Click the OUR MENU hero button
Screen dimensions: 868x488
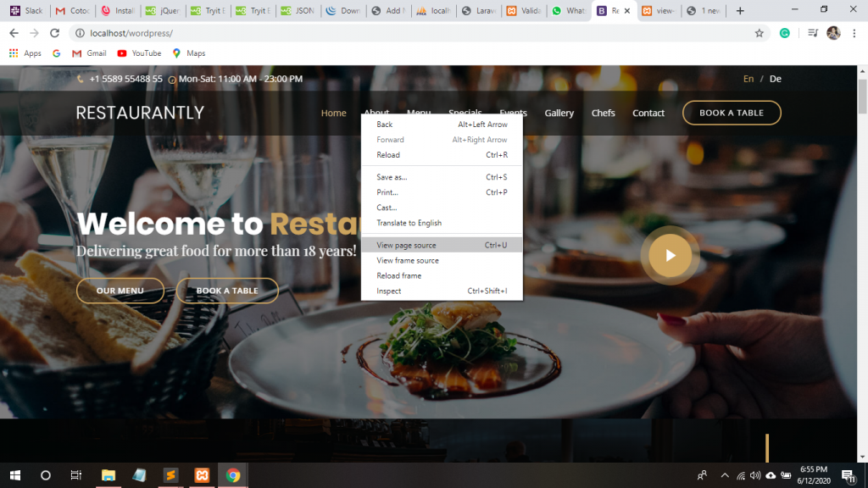[x=120, y=291]
